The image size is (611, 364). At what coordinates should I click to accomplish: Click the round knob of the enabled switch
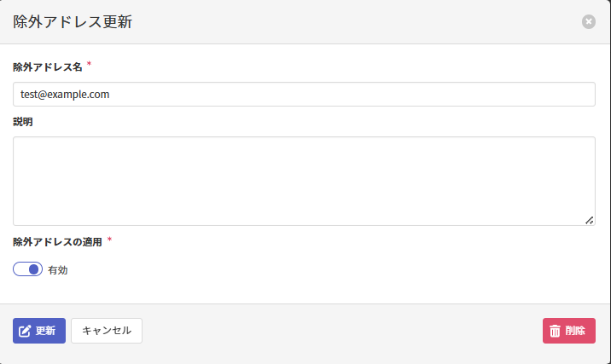click(x=34, y=269)
